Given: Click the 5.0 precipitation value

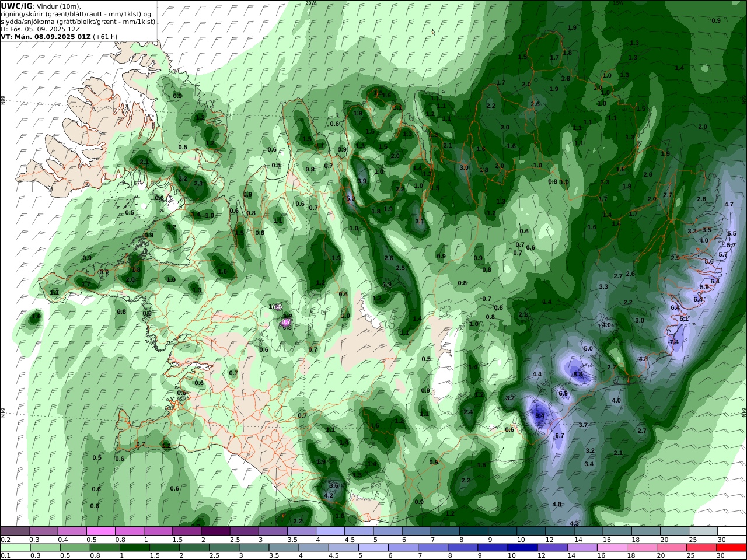Looking at the screenshot, I should [x=588, y=349].
